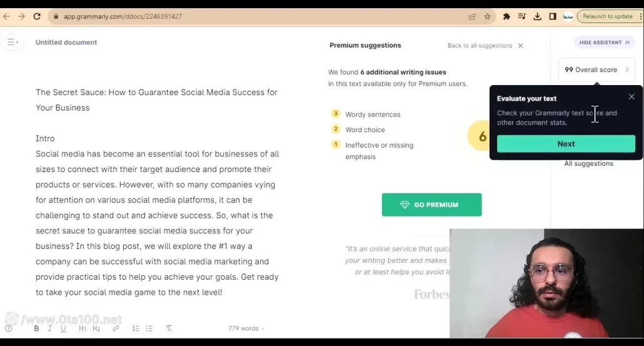
Task: Expand the 99 Overall score panel
Action: (x=596, y=70)
